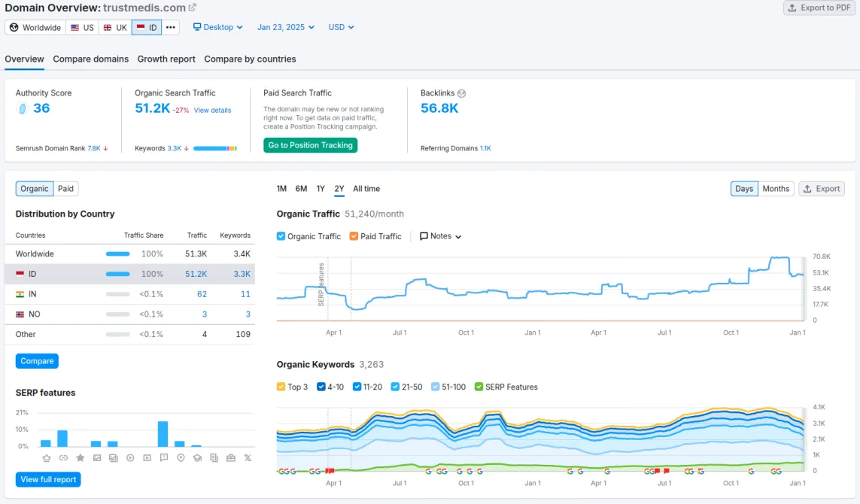Open trustmedis.com via external link icon
This screenshot has height=504, width=860.
pyautogui.click(x=192, y=8)
